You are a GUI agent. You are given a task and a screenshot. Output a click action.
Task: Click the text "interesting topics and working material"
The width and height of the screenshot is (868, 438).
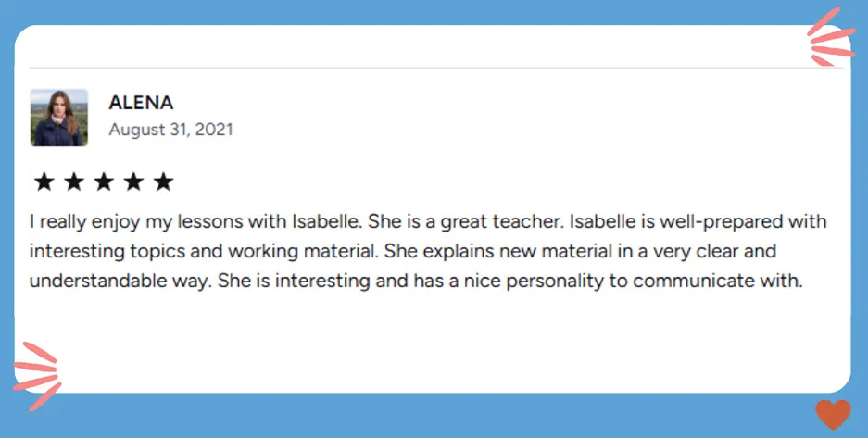[203, 251]
